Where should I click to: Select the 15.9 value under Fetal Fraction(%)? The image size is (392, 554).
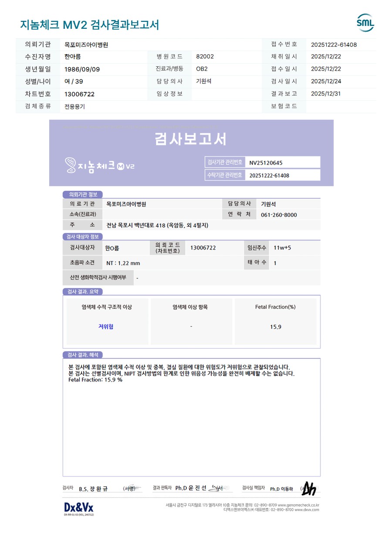275,327
